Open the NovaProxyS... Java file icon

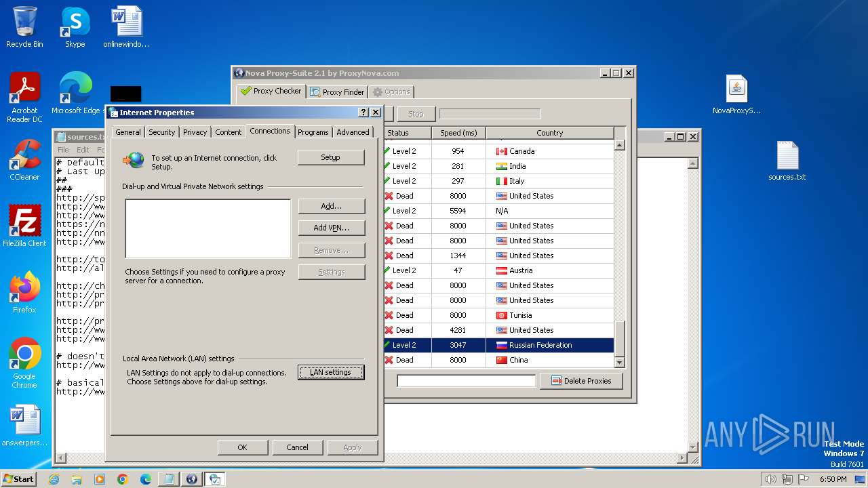pyautogui.click(x=736, y=94)
